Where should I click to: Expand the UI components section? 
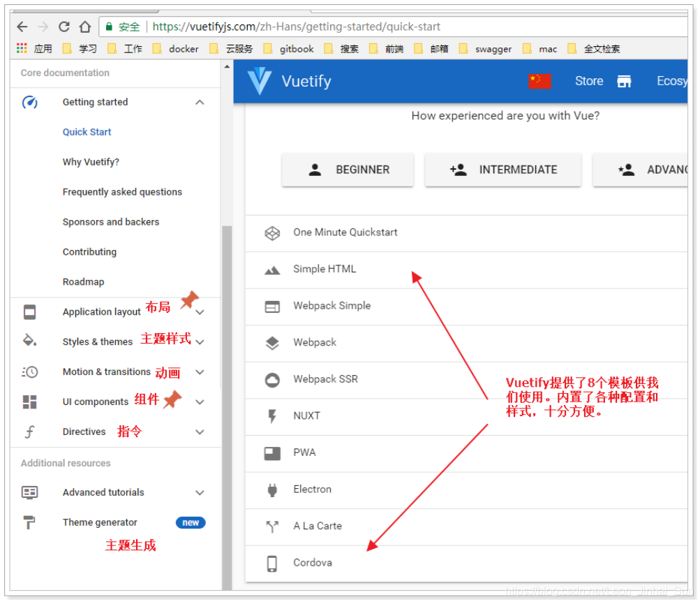[200, 402]
